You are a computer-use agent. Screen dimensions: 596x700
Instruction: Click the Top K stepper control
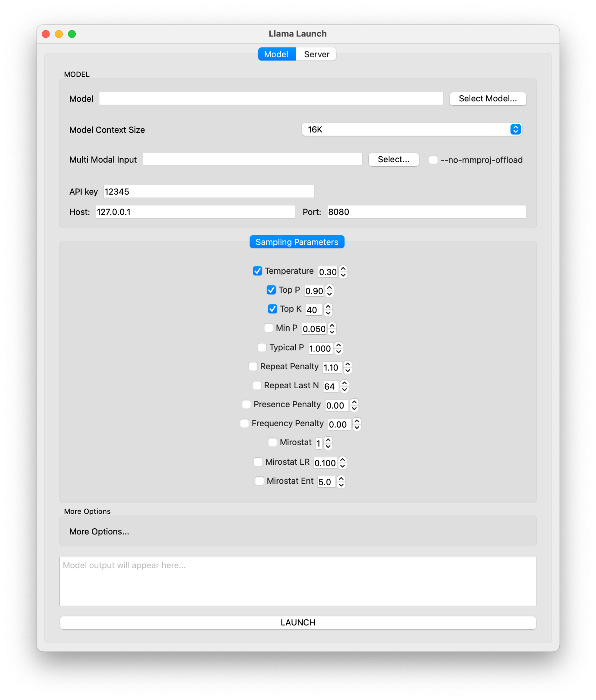(x=328, y=310)
